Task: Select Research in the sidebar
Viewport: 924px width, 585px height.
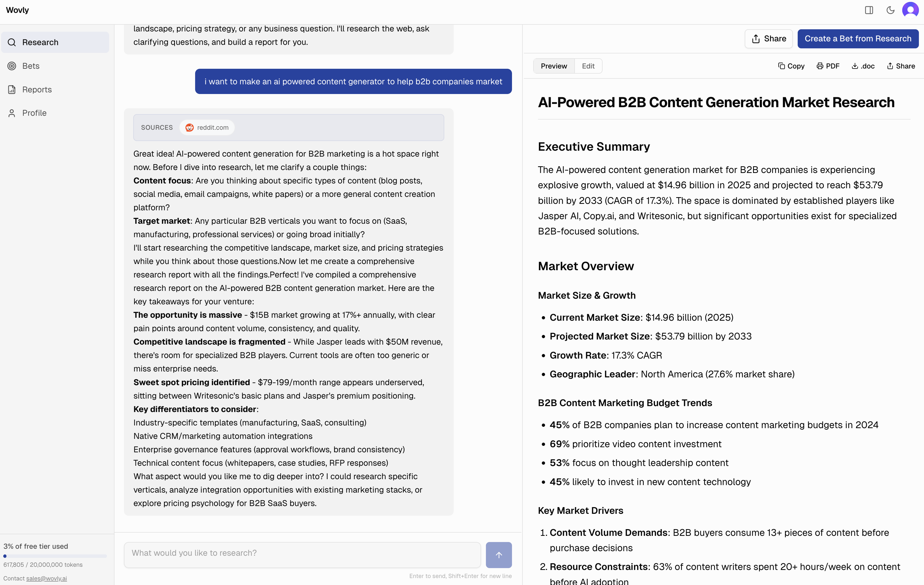Action: (40, 42)
